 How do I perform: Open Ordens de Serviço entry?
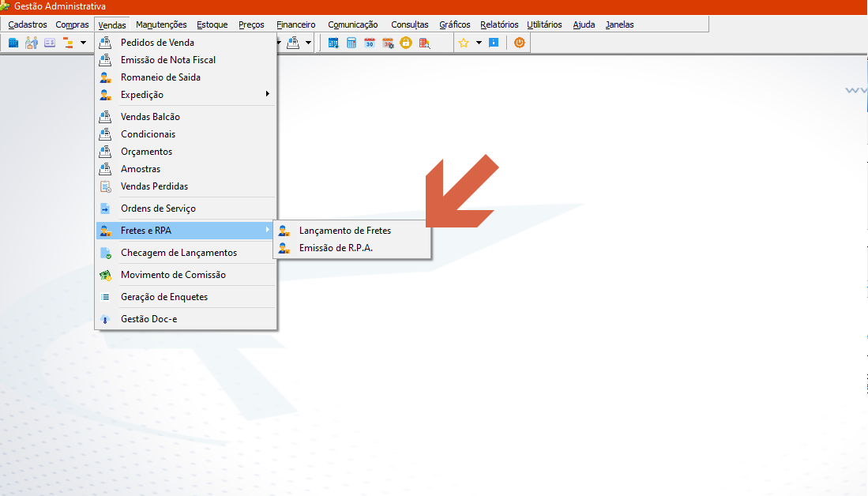click(x=186, y=209)
